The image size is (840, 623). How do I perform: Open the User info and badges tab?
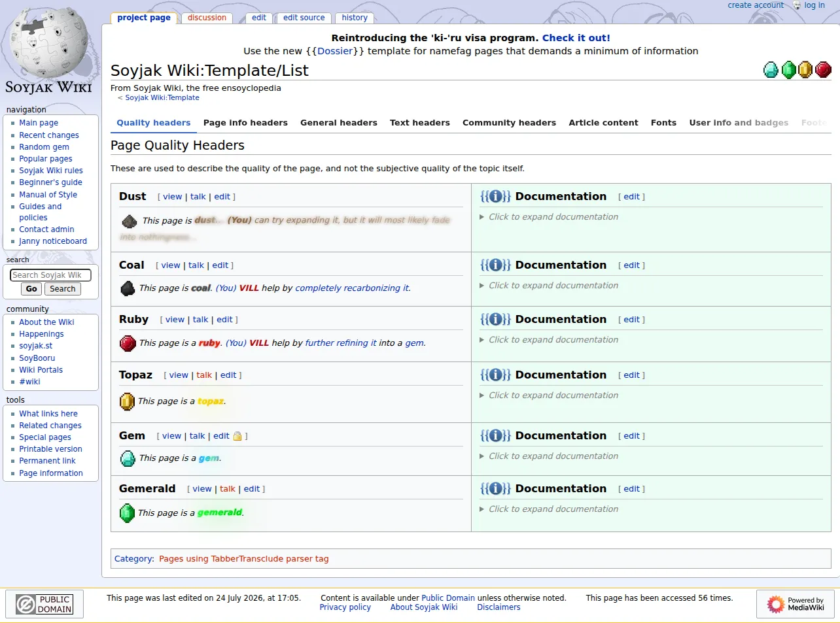739,122
